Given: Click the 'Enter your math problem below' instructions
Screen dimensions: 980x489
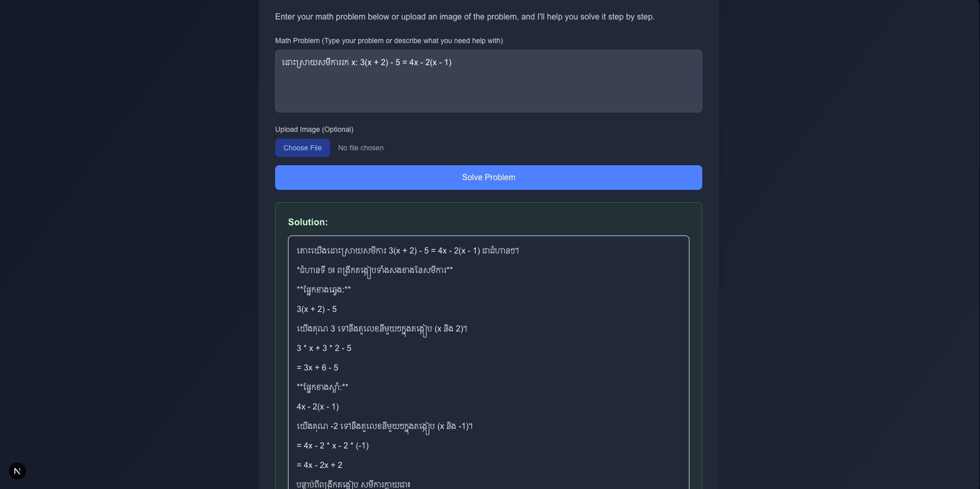Looking at the screenshot, I should (465, 17).
